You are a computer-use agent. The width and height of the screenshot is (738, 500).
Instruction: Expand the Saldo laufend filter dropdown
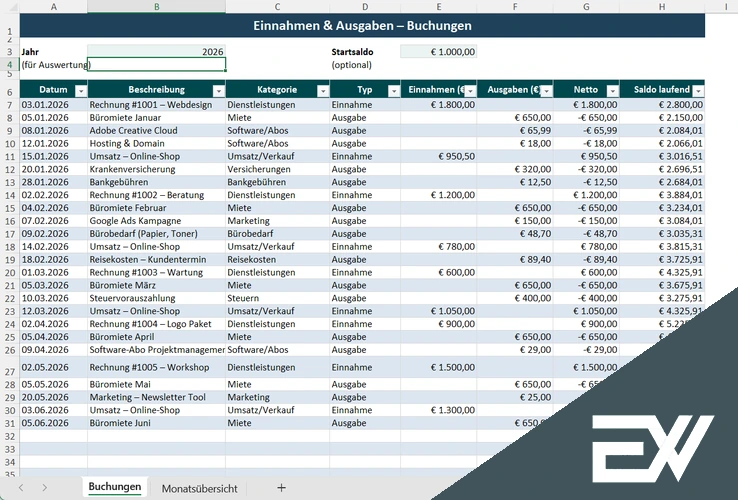pos(697,90)
